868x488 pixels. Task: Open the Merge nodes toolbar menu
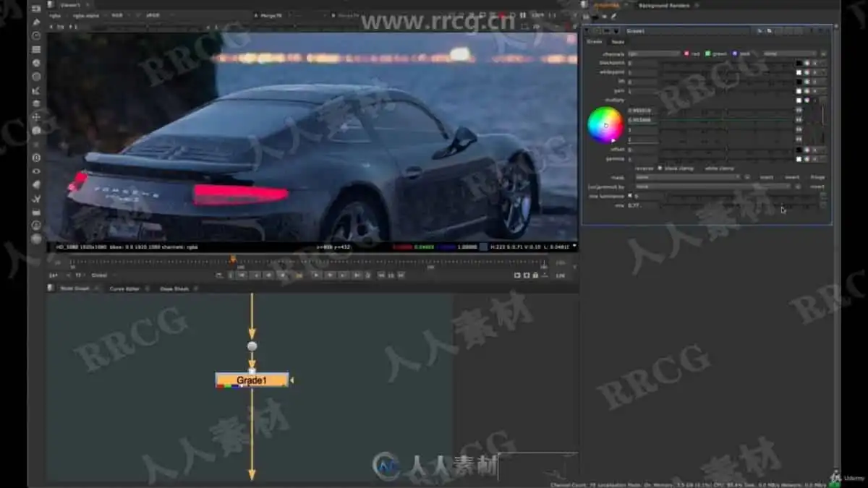(36, 103)
